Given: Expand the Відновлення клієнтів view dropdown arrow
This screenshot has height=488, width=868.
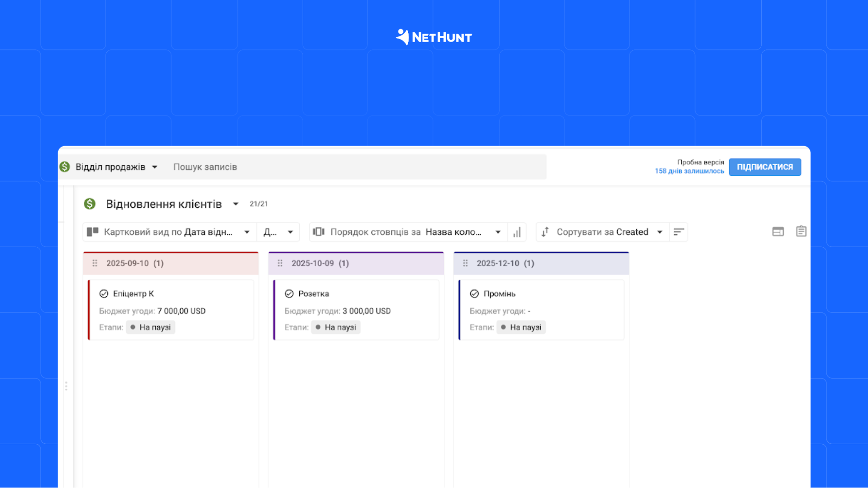Looking at the screenshot, I should 235,204.
